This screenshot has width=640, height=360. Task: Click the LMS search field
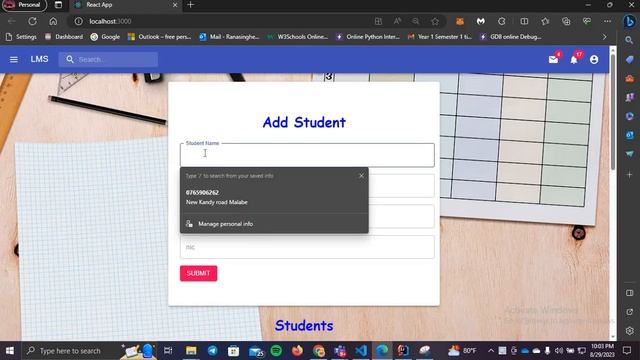(108, 60)
